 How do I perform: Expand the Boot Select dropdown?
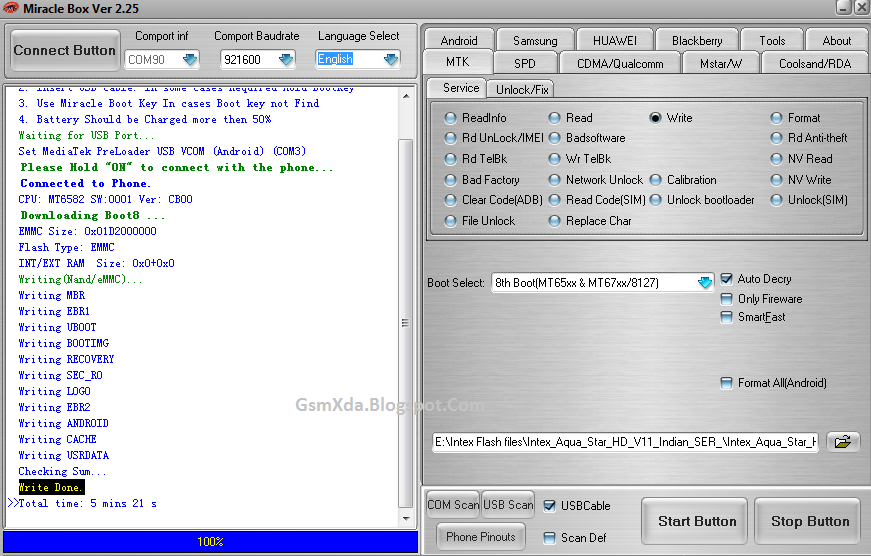(x=704, y=283)
